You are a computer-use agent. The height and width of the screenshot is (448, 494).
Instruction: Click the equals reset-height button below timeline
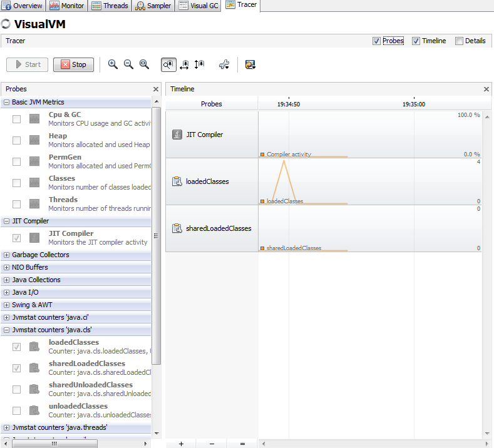coord(242,444)
